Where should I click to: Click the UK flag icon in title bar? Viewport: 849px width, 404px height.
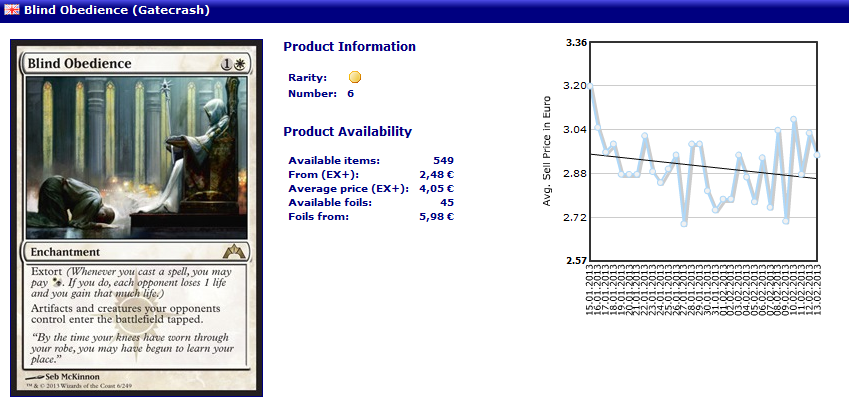12,10
